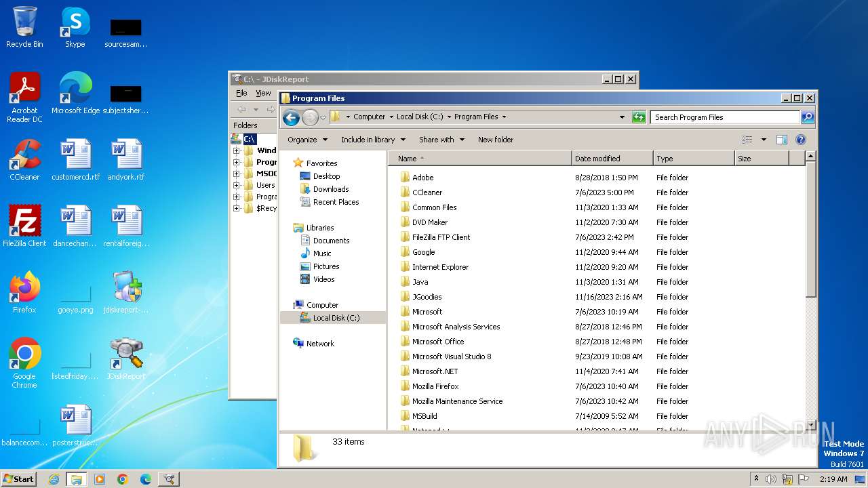Open the Recycle Bin desktop icon
Image resolution: width=868 pixels, height=488 pixels.
point(24,27)
